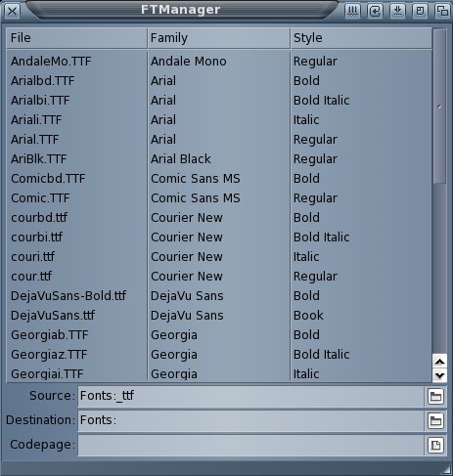
Task: Open folder requester for Source path
Action: 435,396
